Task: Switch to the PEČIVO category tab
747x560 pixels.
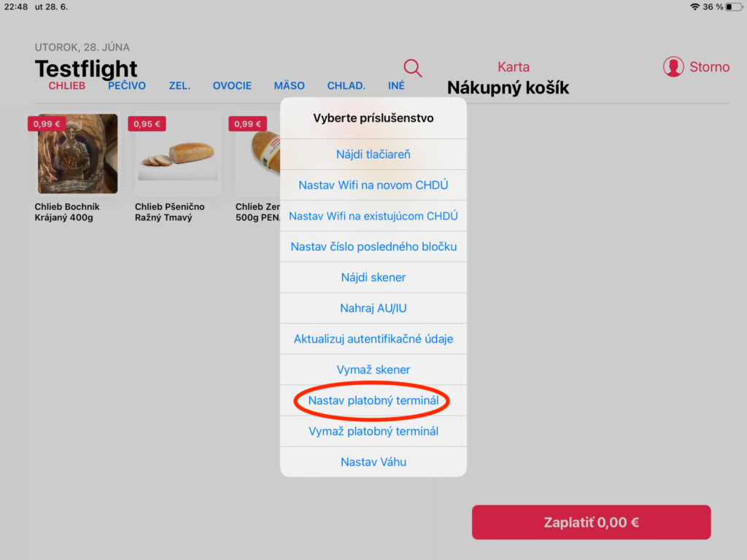Action: 127,86
